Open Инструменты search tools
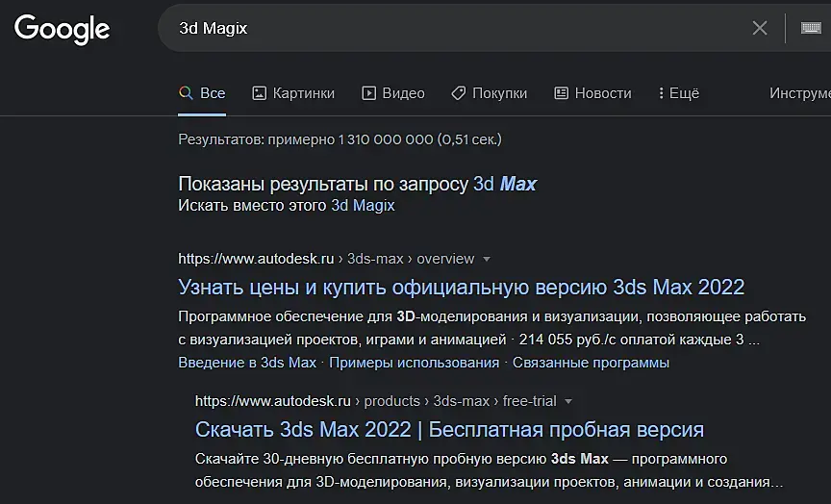The height and width of the screenshot is (504, 831). [x=800, y=93]
